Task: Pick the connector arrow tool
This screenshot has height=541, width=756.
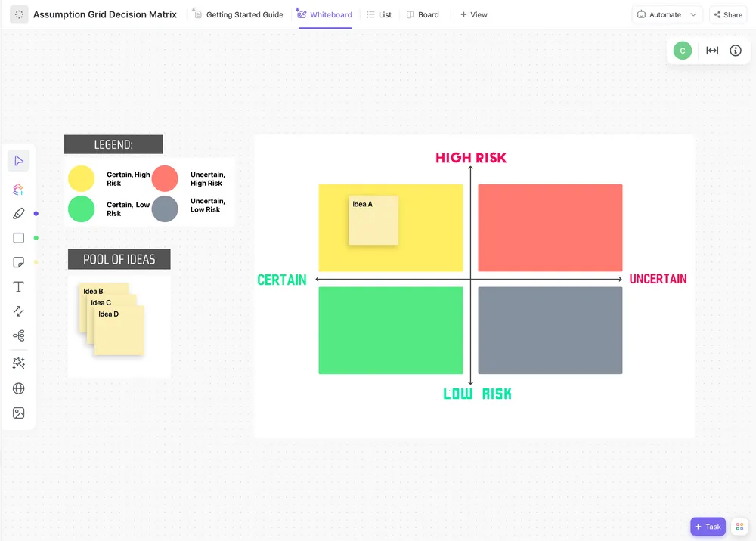Action: point(18,311)
